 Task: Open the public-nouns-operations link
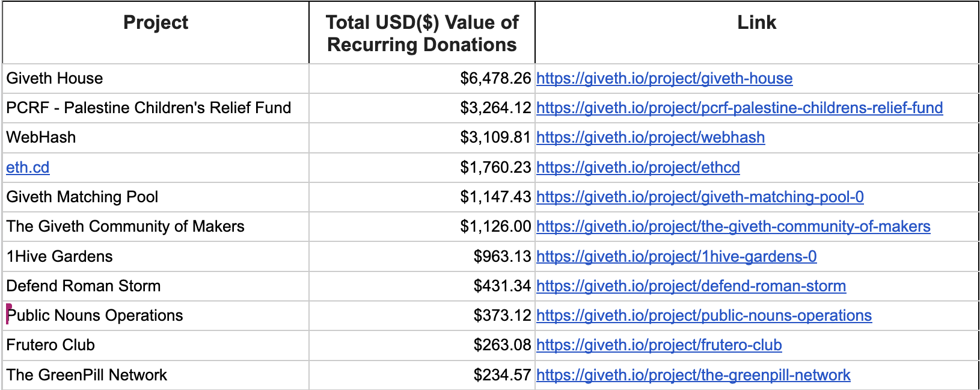point(703,315)
